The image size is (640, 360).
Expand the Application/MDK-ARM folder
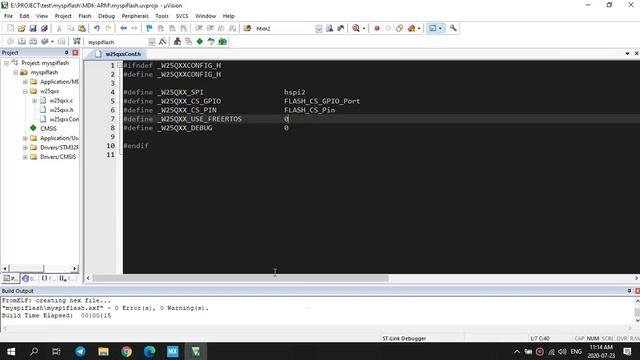pos(25,82)
